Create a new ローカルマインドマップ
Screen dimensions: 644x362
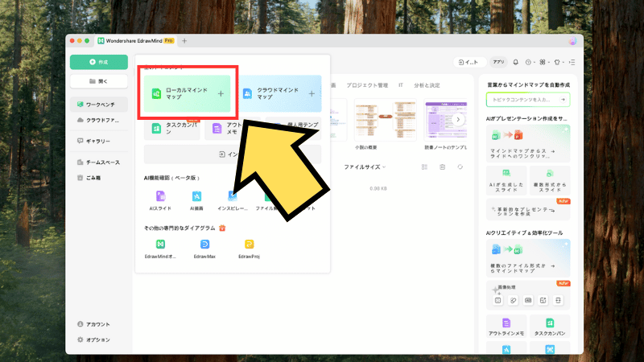coord(188,93)
